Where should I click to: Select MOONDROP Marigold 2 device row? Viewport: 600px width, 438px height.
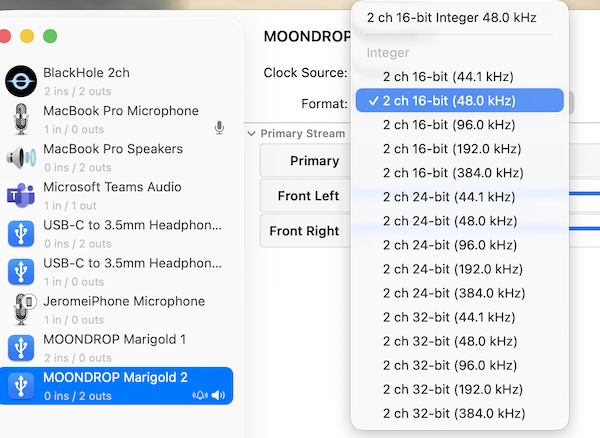click(x=116, y=386)
